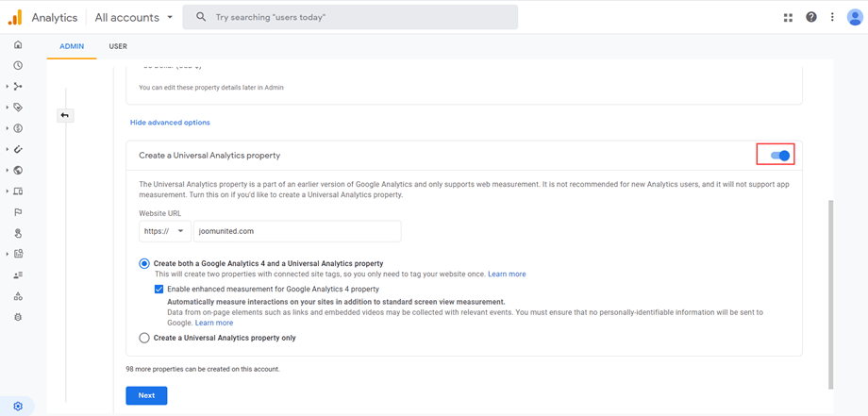Open Realtime clock icon in sidebar
This screenshot has height=416, width=868.
click(x=18, y=65)
